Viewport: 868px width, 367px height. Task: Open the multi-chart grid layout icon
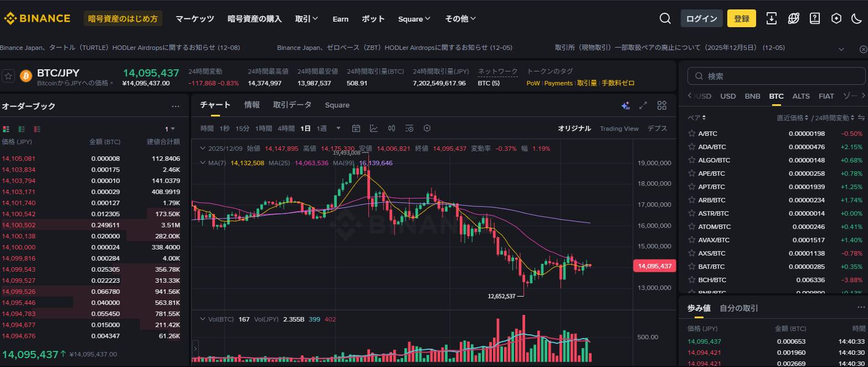coord(661,105)
